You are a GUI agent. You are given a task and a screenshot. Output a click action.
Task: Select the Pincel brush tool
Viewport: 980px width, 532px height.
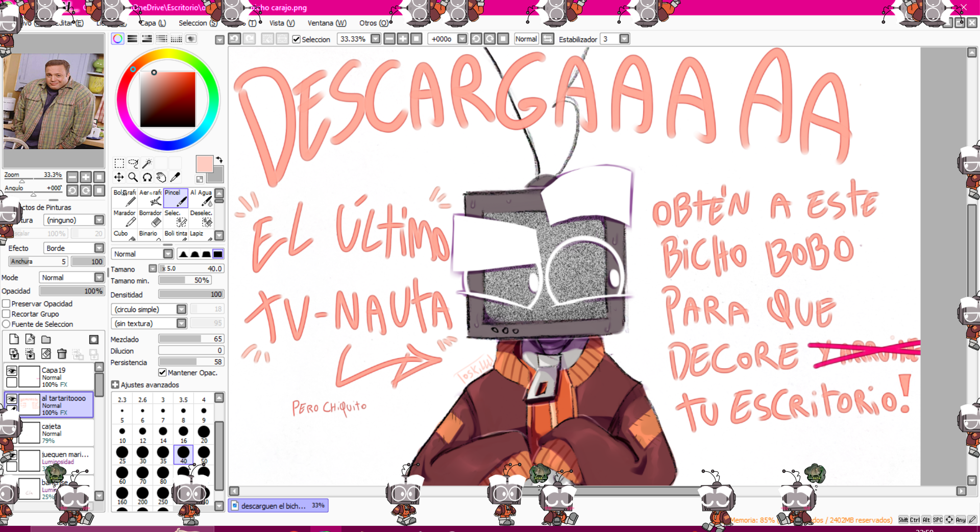click(x=176, y=198)
